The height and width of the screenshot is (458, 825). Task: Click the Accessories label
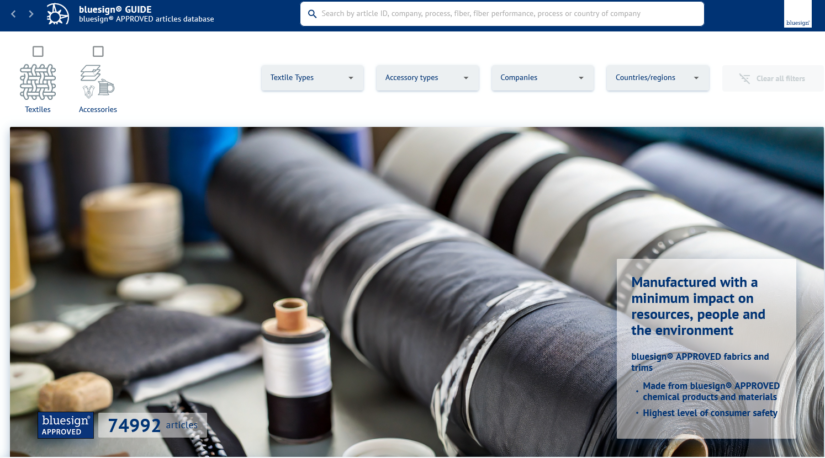tap(98, 109)
